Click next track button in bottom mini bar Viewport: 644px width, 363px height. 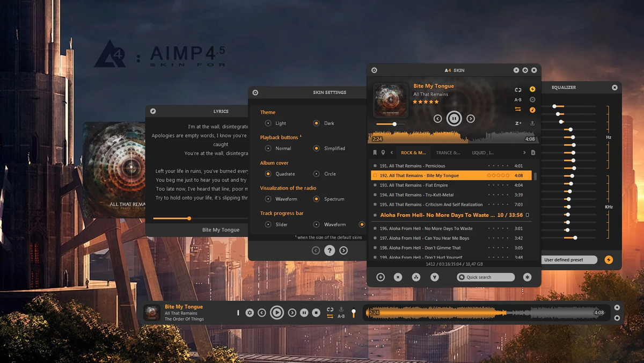(292, 313)
